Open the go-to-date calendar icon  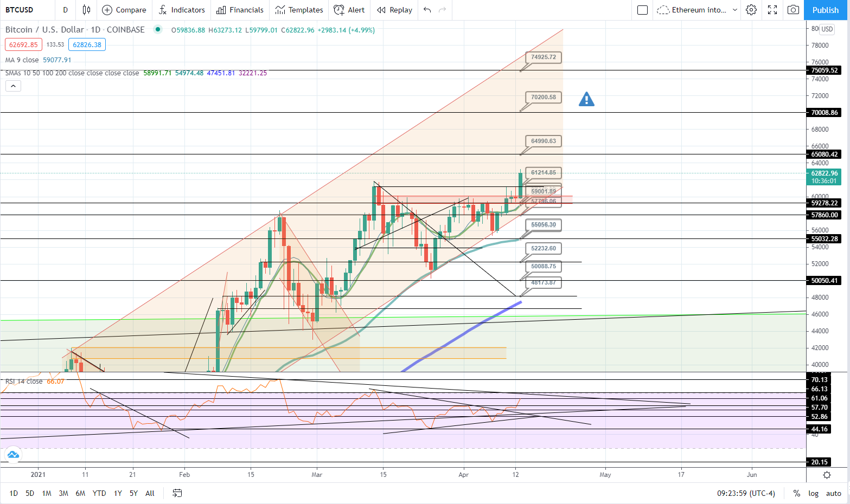click(x=177, y=493)
